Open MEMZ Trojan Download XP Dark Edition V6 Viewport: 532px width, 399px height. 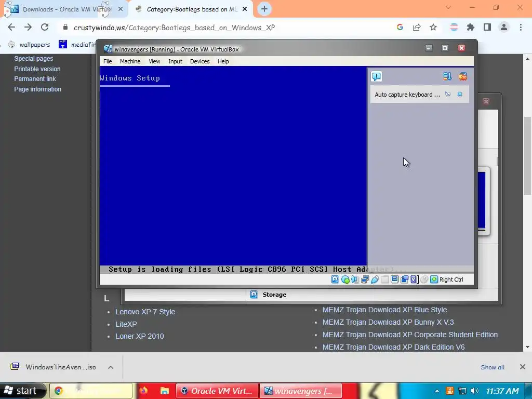(x=393, y=348)
